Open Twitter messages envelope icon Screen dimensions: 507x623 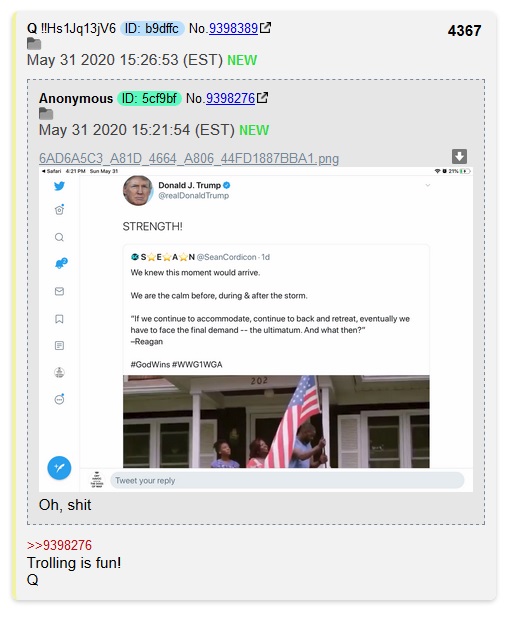click(x=59, y=291)
